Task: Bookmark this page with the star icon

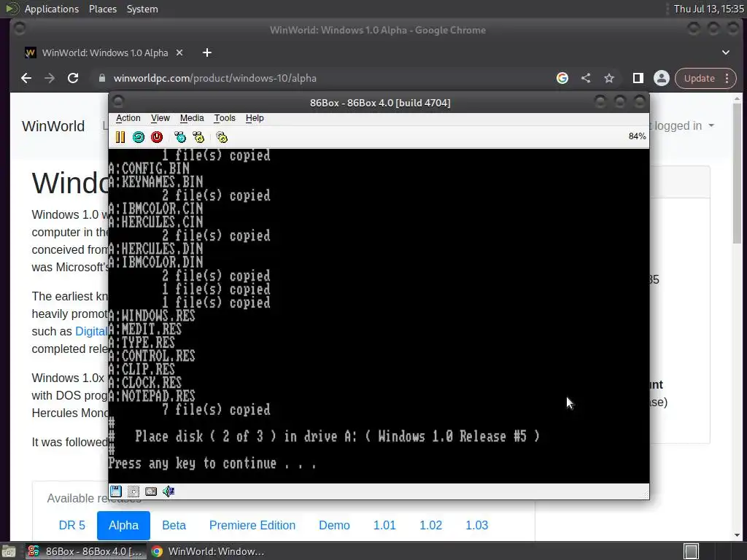Action: click(x=609, y=78)
